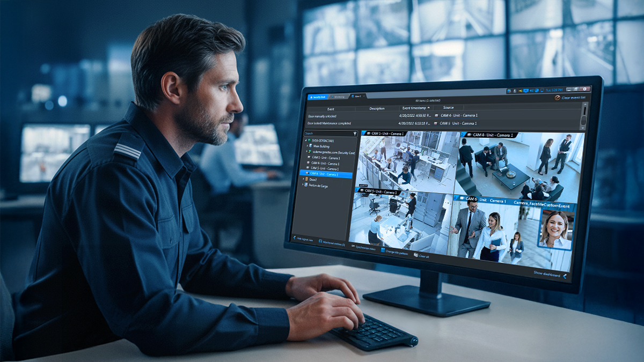Click the Source column header
644x362 pixels.
pyautogui.click(x=448, y=108)
